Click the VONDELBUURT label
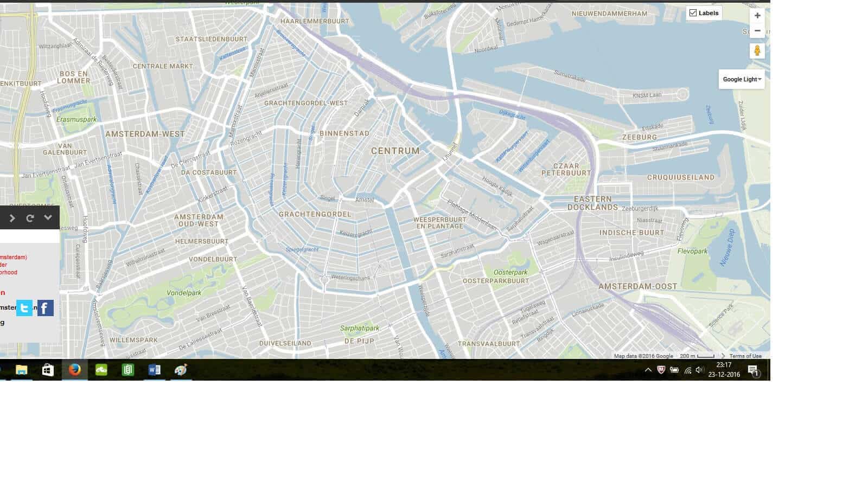Viewport: 868px width, 488px height. [x=213, y=259]
